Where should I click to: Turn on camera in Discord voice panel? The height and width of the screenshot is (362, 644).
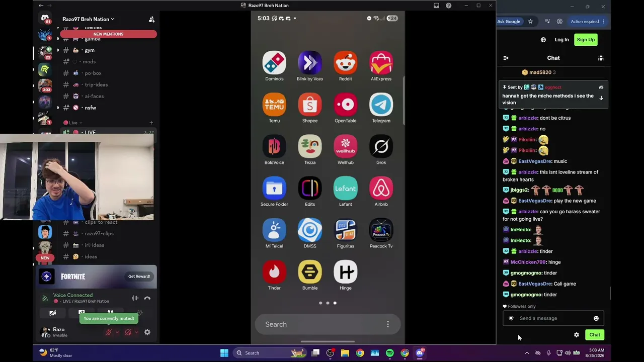click(x=52, y=313)
